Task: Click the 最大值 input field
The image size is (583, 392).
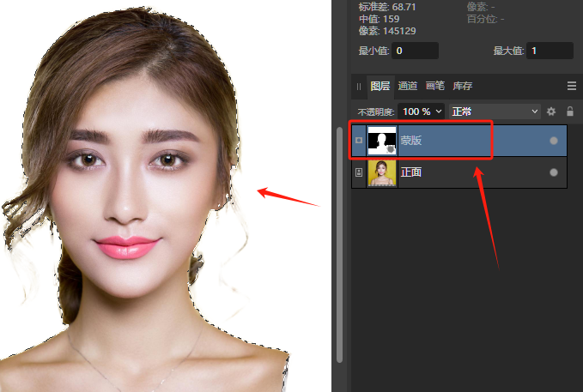Action: click(x=550, y=51)
